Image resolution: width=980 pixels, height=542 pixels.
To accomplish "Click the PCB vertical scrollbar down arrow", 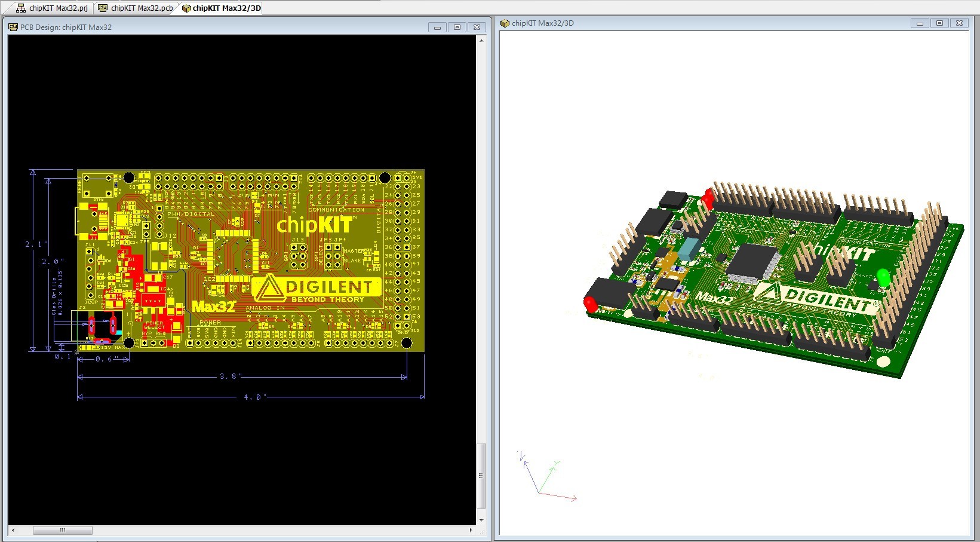I will pos(481,520).
